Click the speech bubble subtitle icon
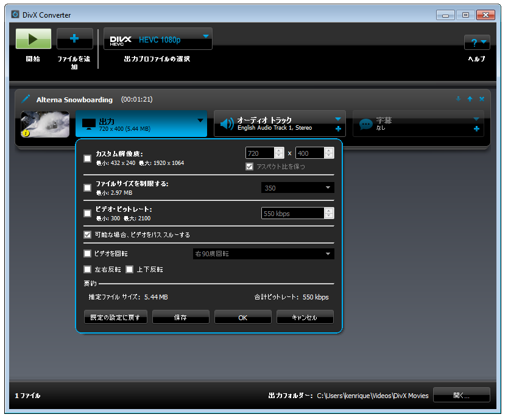 366,124
